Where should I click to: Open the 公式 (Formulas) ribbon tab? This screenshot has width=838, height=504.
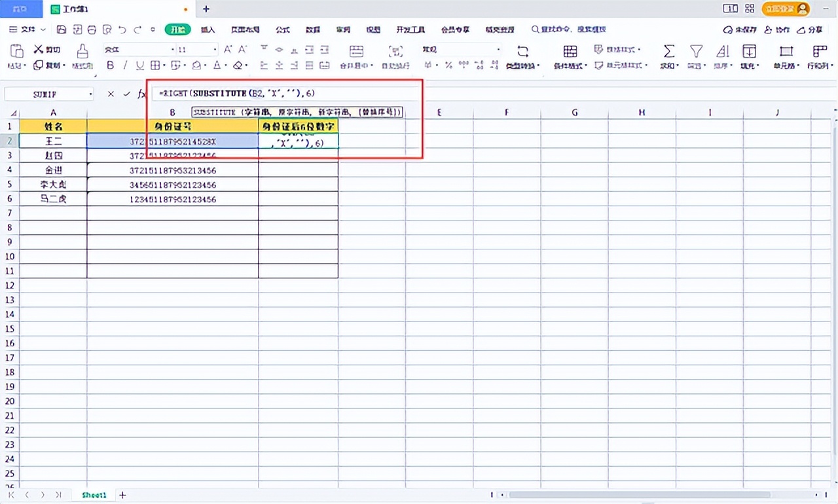(x=283, y=29)
